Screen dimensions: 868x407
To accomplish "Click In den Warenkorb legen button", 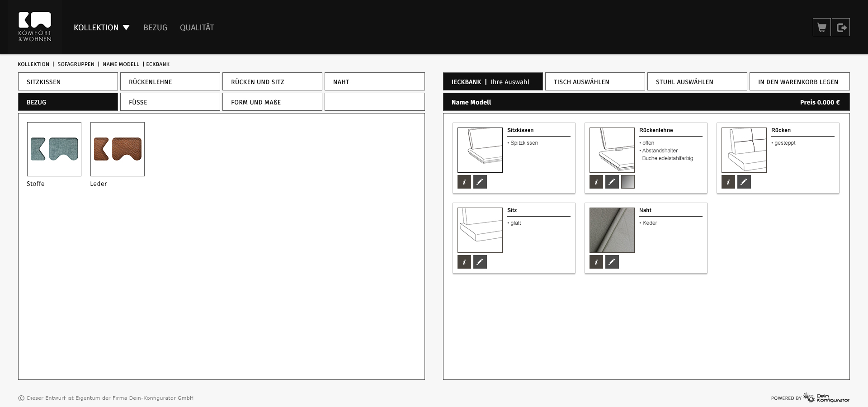I will pyautogui.click(x=799, y=82).
